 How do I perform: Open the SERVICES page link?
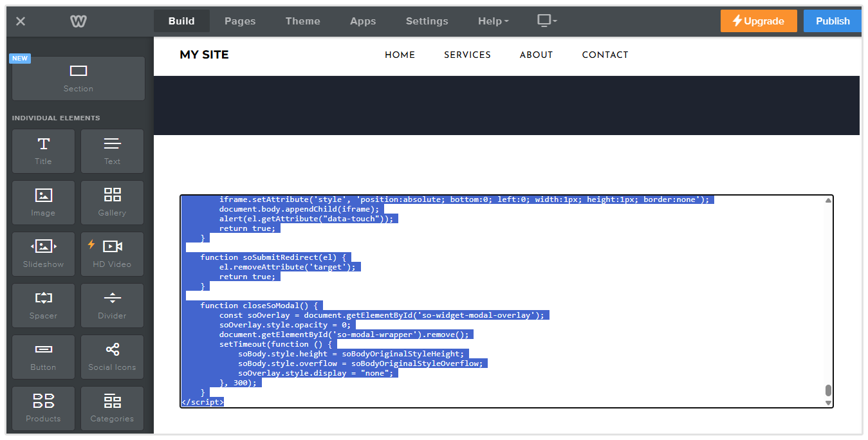click(x=467, y=55)
